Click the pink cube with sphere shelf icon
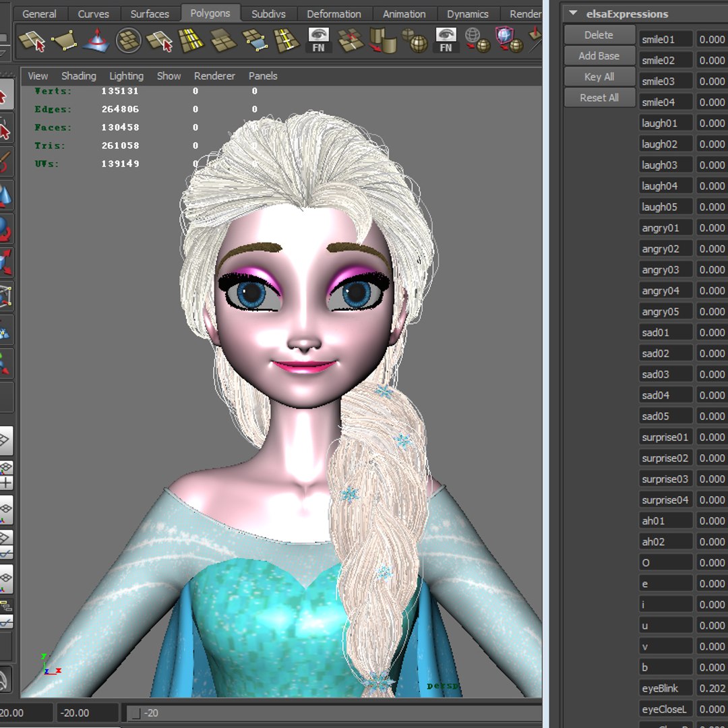This screenshot has width=728, height=728. [x=510, y=40]
